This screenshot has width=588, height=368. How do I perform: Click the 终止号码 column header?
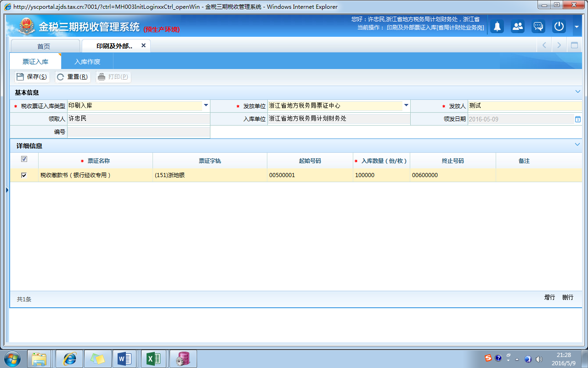pos(453,161)
